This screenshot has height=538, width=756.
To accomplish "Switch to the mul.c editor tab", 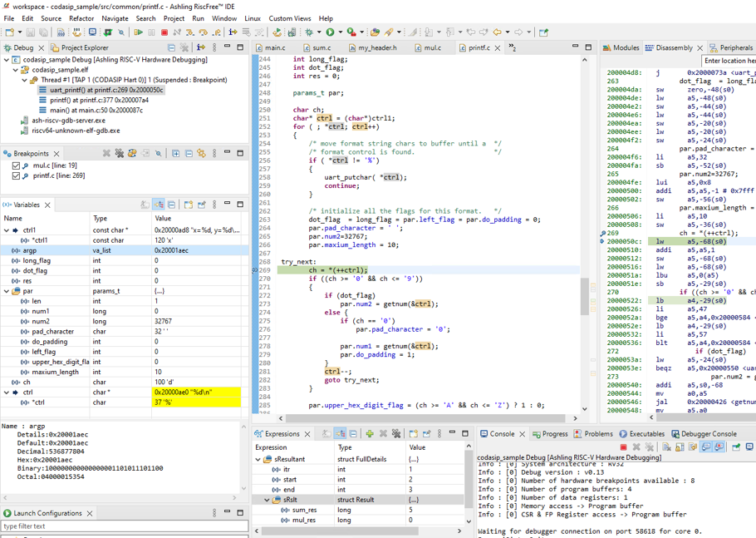I will pos(428,47).
